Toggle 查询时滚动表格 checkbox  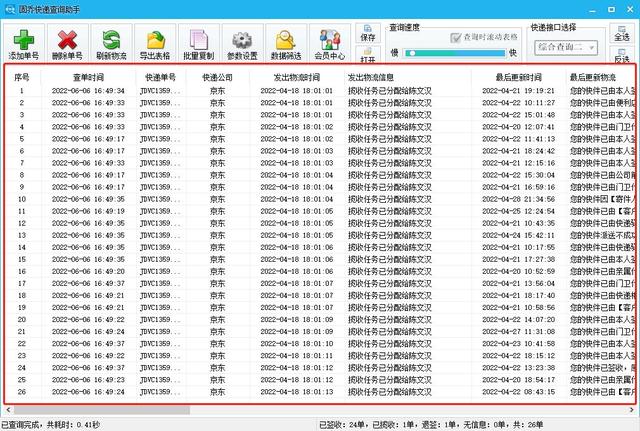click(456, 38)
